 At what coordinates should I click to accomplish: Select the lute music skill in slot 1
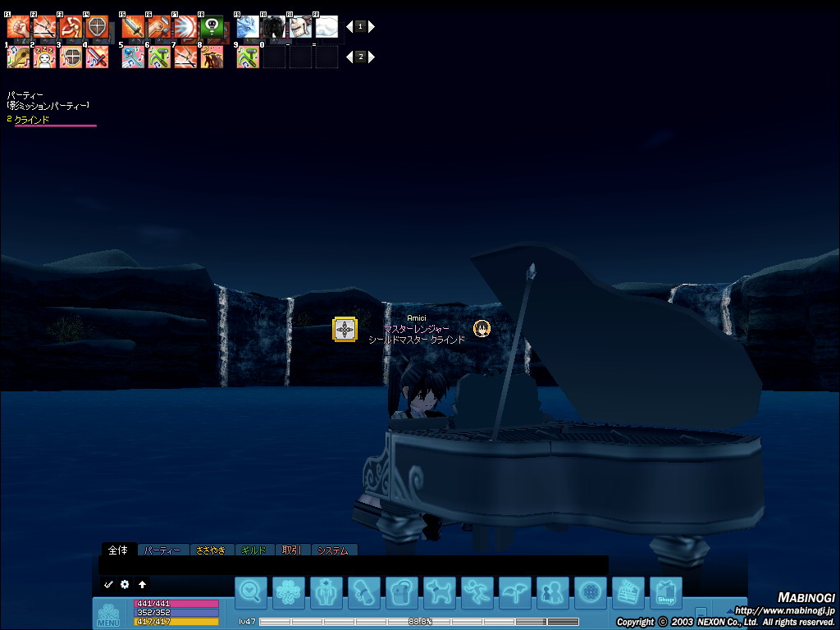point(18,57)
